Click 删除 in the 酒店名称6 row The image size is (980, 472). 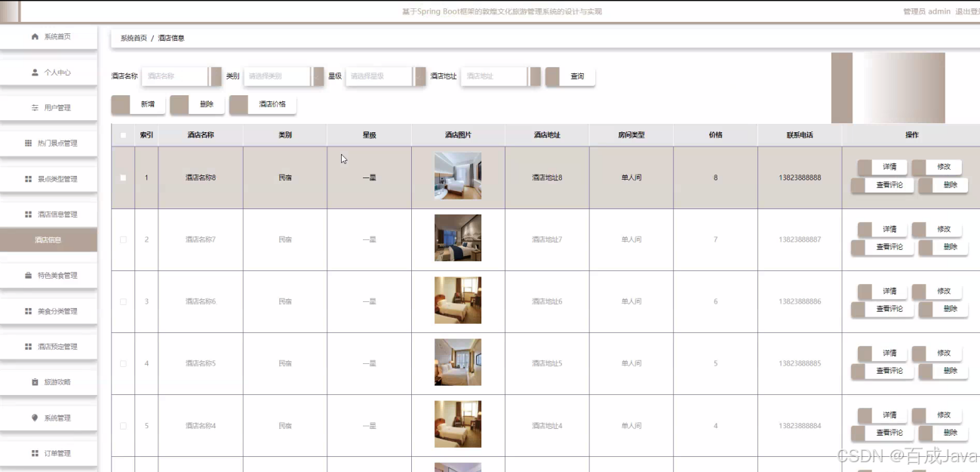943,309
